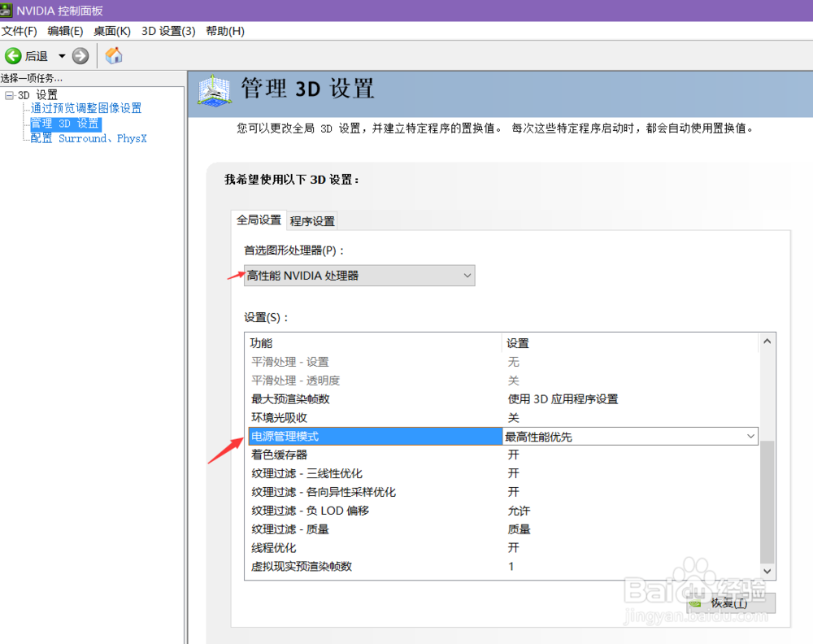
Task: Click the grey Forward navigation icon
Action: [79, 55]
